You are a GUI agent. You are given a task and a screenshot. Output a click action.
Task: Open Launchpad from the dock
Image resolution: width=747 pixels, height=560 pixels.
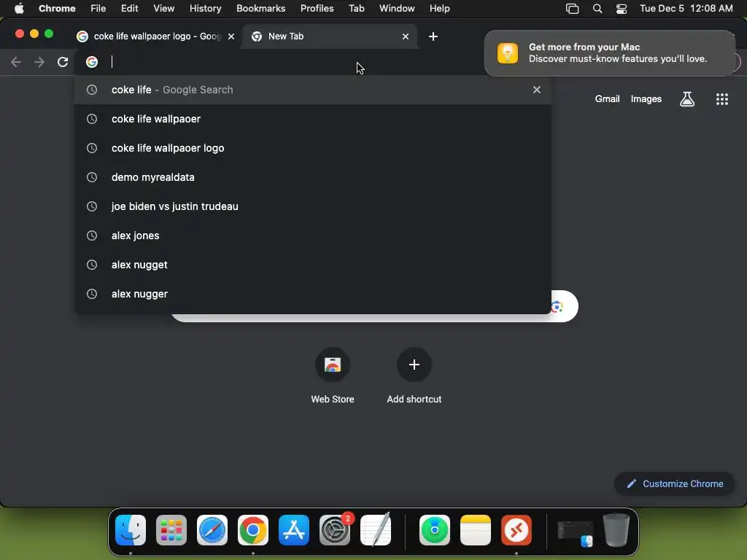coord(171,530)
